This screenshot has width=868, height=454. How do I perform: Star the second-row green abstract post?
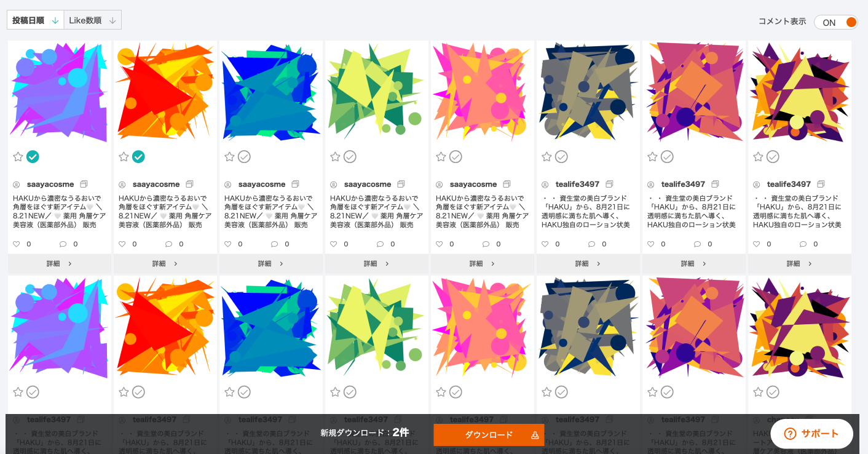click(335, 392)
